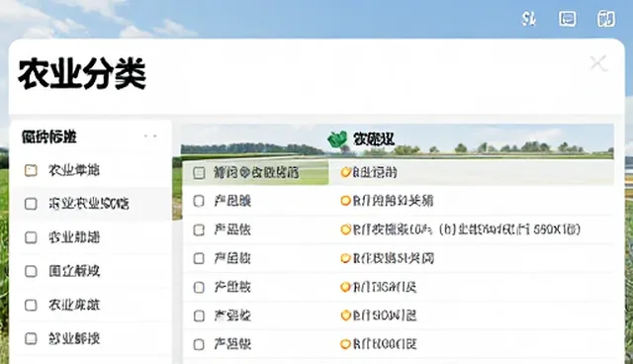Click the green highlighted label in the top list row
Image resolution: width=633 pixels, height=364 pixels.
tap(256, 173)
